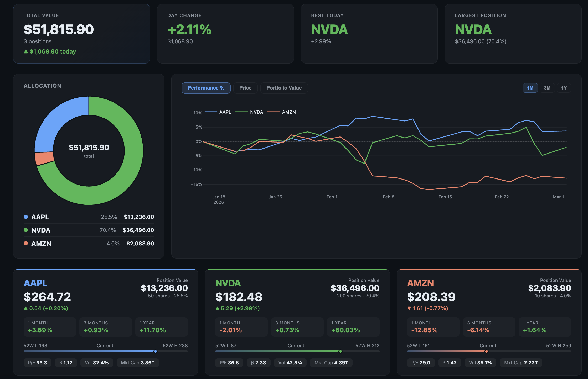Viewport: 588px width, 379px height.
Task: Click the up triangle next to AAPL 0.54 change
Action: click(26, 308)
